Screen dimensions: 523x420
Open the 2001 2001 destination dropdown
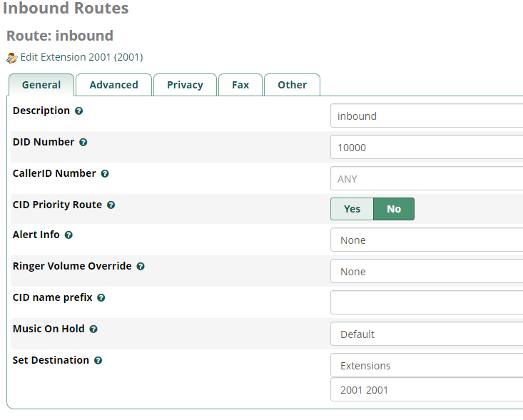click(x=427, y=389)
